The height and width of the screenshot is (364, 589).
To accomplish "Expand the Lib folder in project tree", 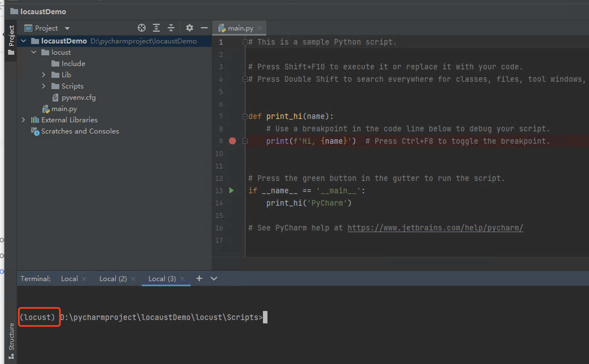I will [44, 75].
